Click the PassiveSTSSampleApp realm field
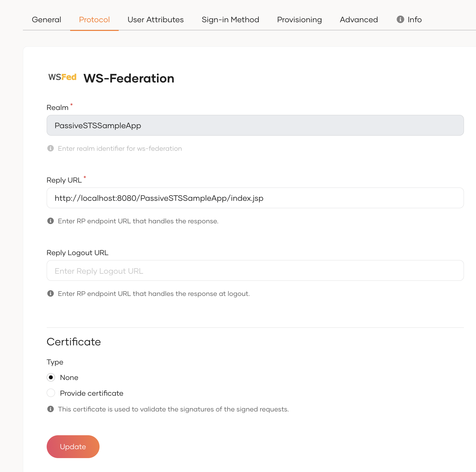The image size is (476, 472). click(255, 125)
